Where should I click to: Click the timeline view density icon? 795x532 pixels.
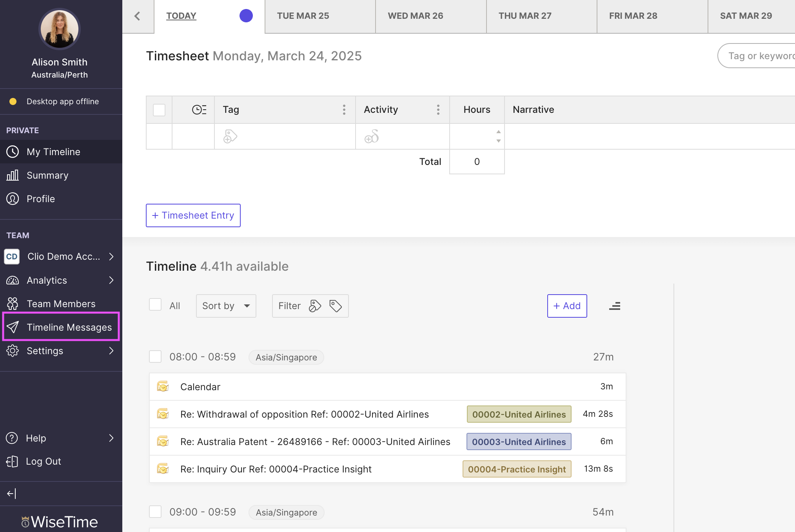615,306
